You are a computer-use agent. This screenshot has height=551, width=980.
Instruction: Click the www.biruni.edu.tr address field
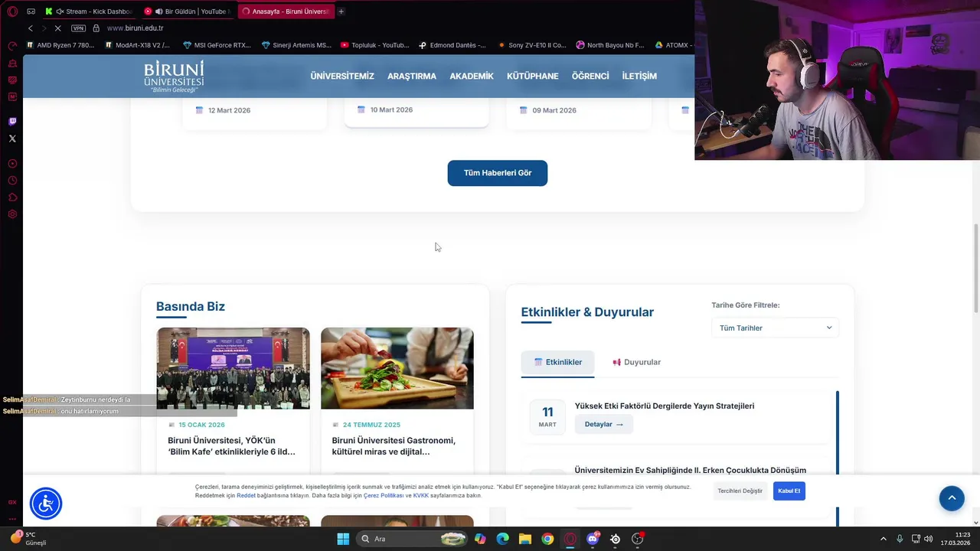135,28
